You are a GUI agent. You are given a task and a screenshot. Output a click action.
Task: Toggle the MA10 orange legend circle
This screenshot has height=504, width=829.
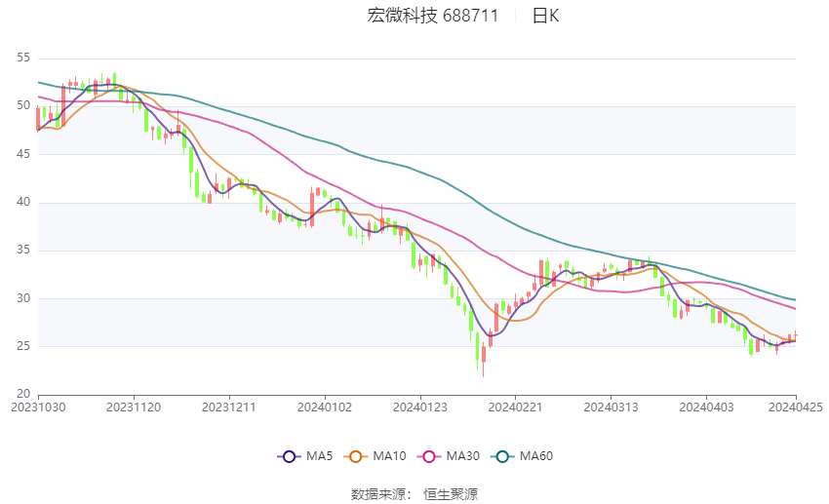pos(355,456)
